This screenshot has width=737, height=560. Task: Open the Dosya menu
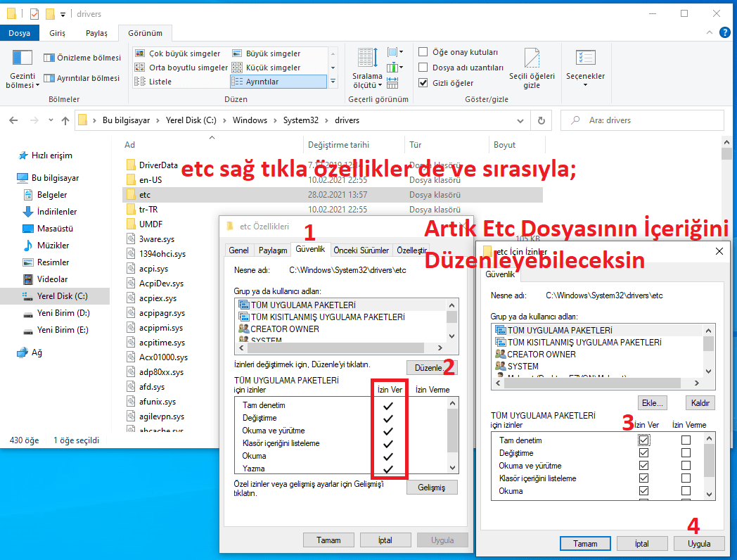coord(19,33)
